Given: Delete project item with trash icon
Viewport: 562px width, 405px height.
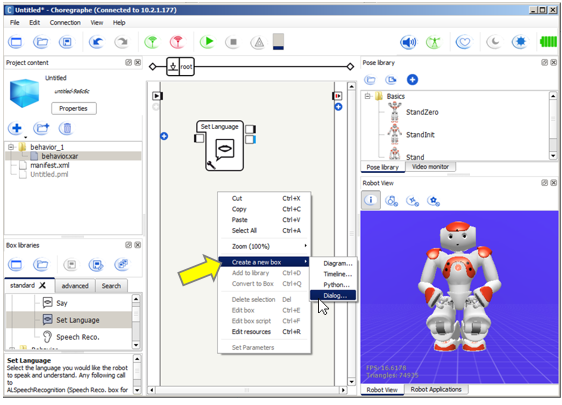Looking at the screenshot, I should pyautogui.click(x=66, y=128).
